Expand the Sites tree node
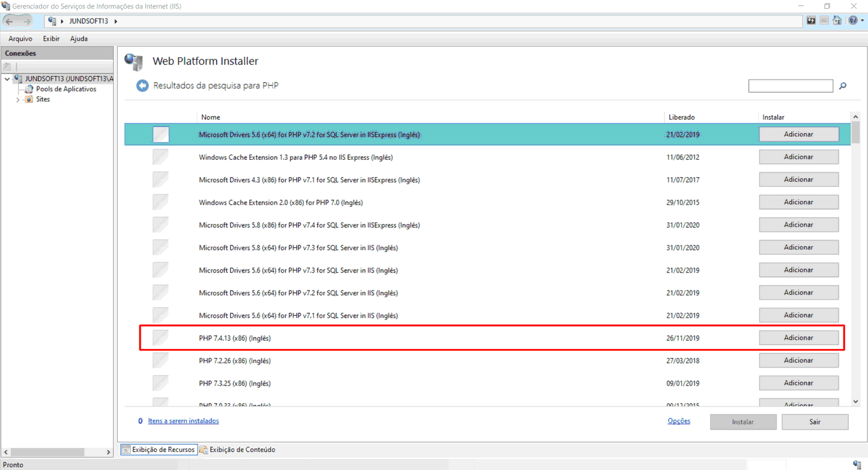 (x=18, y=99)
